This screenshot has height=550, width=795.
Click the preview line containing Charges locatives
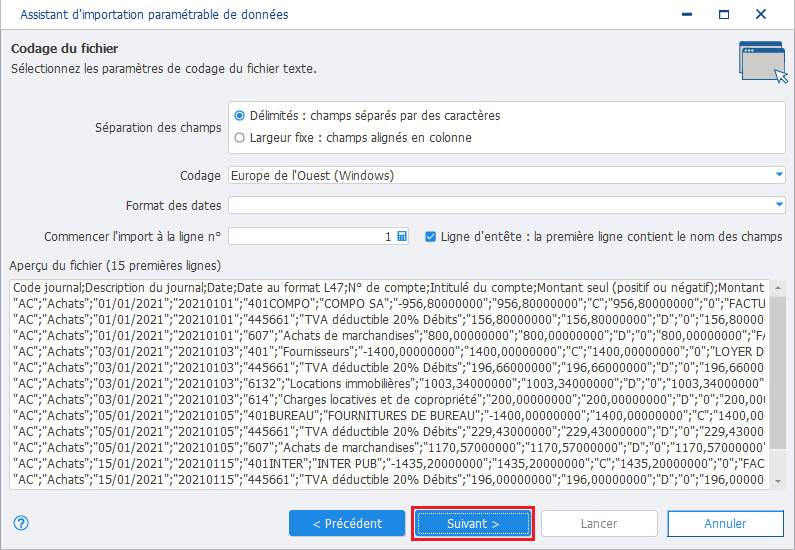click(388, 399)
